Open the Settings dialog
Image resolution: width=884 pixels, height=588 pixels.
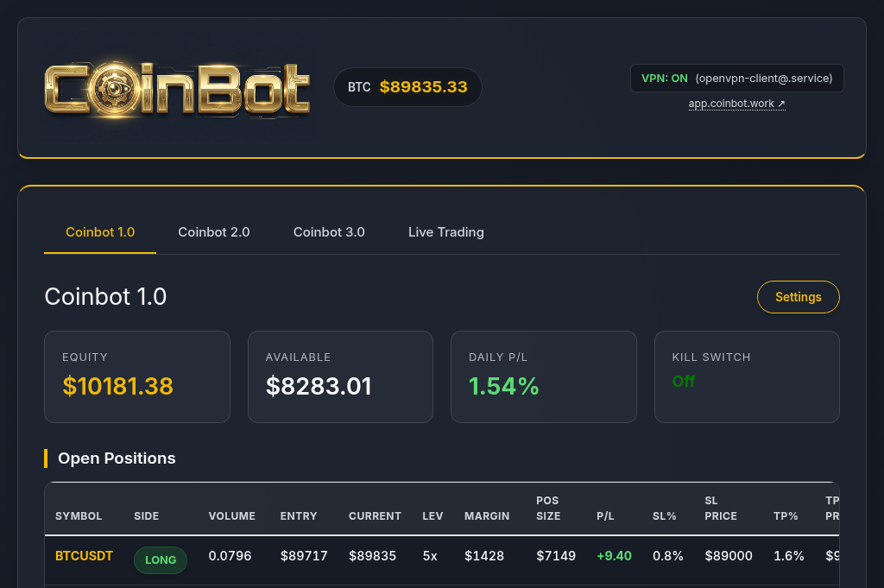click(798, 296)
